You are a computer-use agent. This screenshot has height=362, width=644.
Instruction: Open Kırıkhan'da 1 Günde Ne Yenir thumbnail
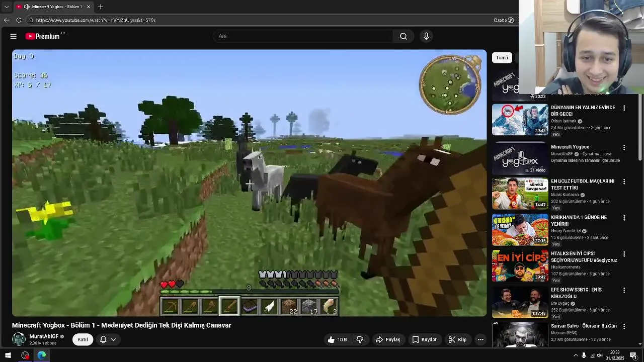pyautogui.click(x=520, y=230)
